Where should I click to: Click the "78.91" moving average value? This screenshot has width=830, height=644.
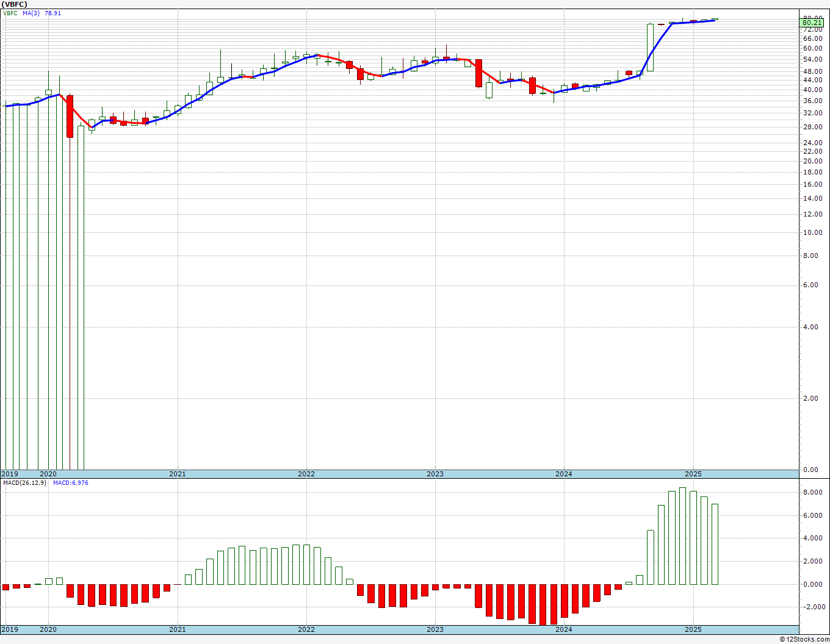(52, 13)
